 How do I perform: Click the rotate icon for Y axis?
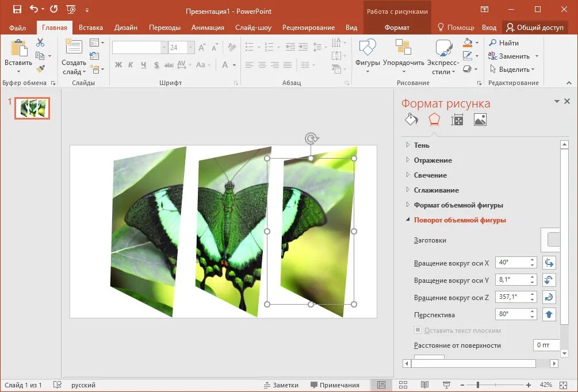point(549,280)
